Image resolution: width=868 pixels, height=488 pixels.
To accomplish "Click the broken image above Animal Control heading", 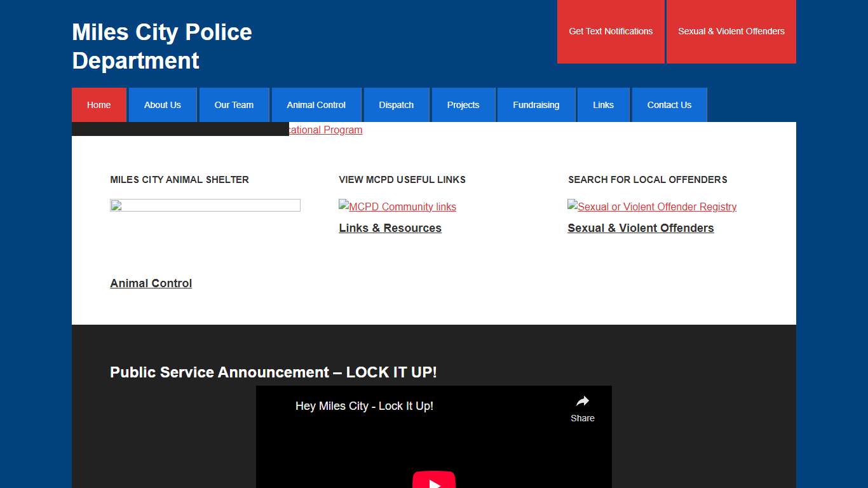I will tap(205, 205).
